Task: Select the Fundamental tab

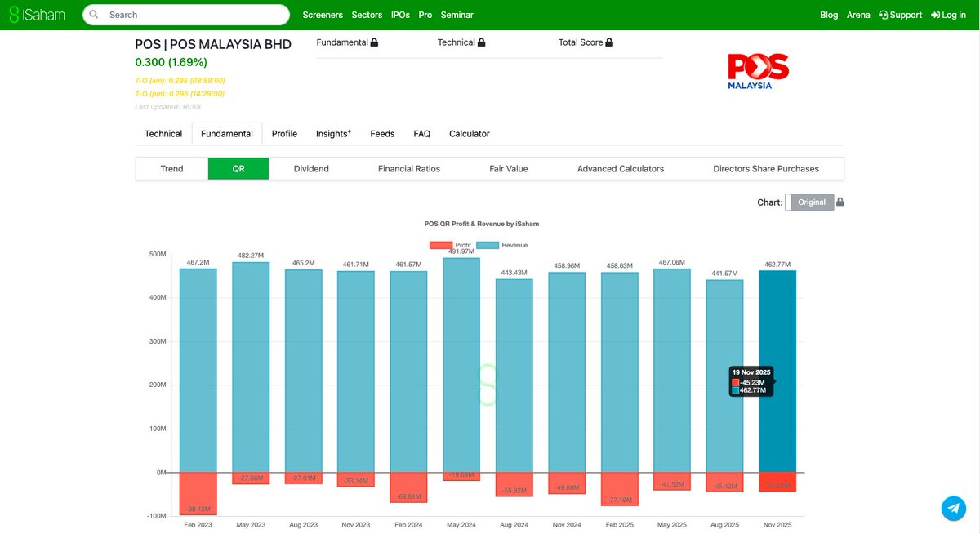Action: [x=227, y=134]
